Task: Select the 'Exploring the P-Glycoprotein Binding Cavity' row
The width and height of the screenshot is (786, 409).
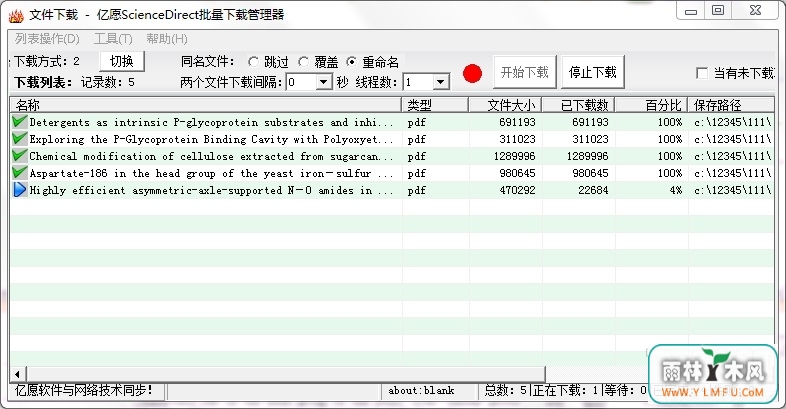Action: coord(392,139)
